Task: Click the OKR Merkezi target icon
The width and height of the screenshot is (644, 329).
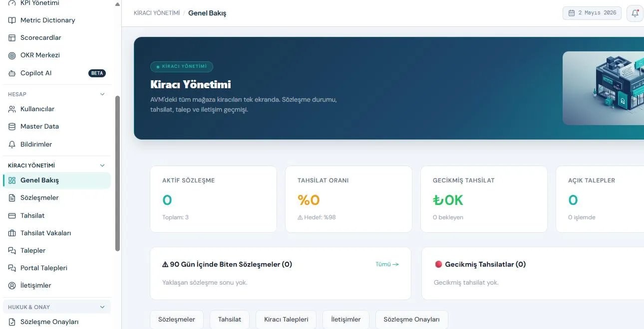Action: click(12, 55)
